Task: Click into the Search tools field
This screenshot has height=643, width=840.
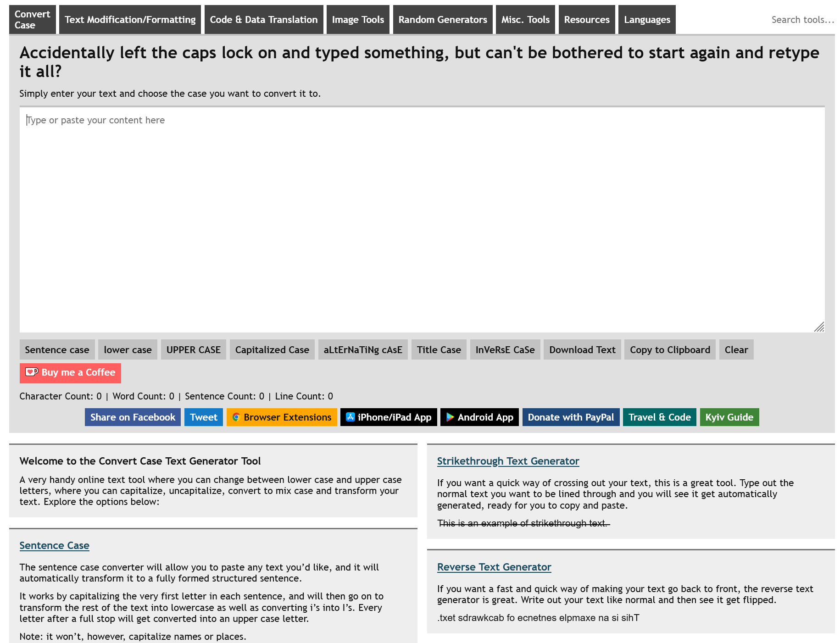Action: coord(802,20)
